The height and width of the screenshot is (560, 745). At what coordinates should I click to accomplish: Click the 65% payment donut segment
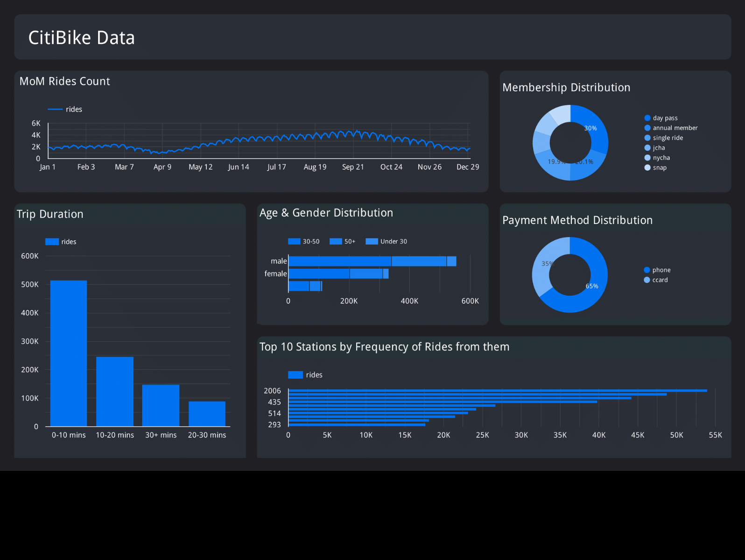pos(587,294)
